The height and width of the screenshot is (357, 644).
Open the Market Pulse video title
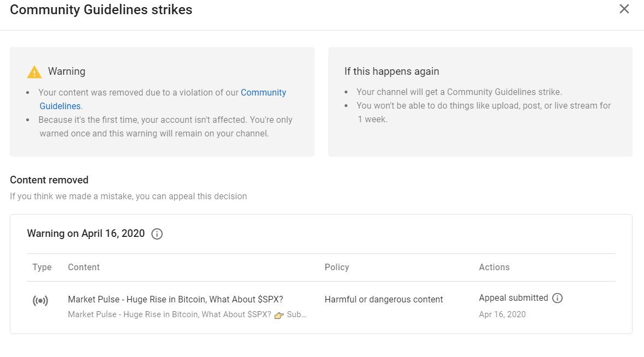point(175,299)
